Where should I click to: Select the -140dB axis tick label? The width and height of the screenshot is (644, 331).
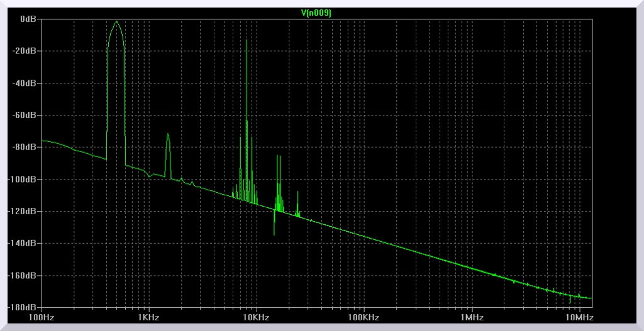24,243
